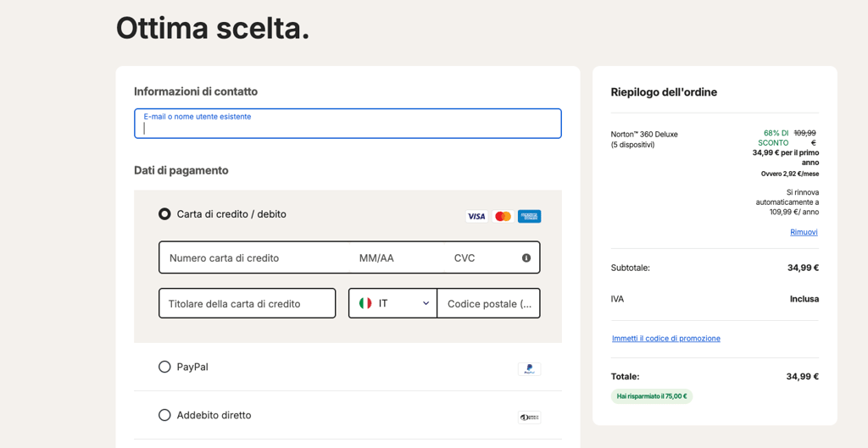Viewport: 868px width, 448px height.
Task: Focus the E-mail o nome utente field
Action: point(348,124)
